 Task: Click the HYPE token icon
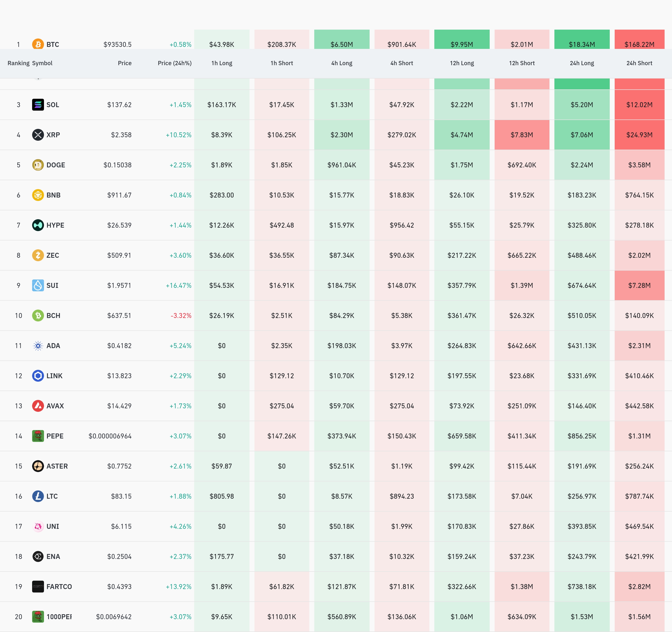[38, 225]
